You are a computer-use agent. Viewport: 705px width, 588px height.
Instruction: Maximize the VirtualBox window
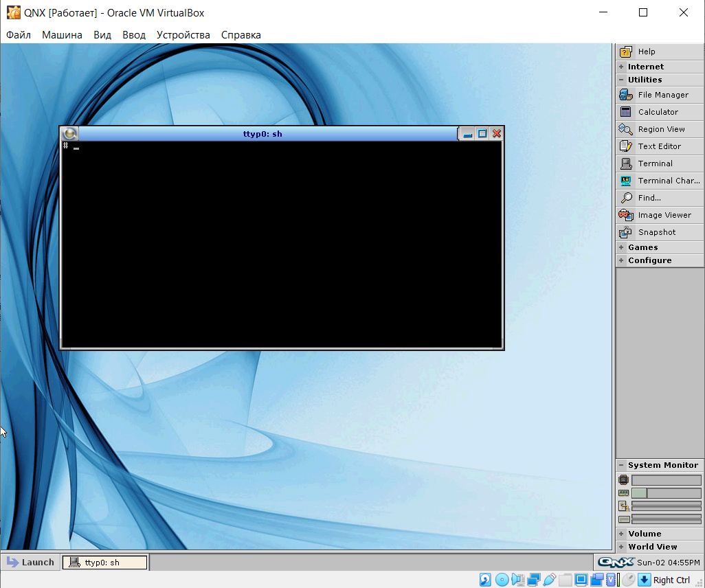[643, 12]
